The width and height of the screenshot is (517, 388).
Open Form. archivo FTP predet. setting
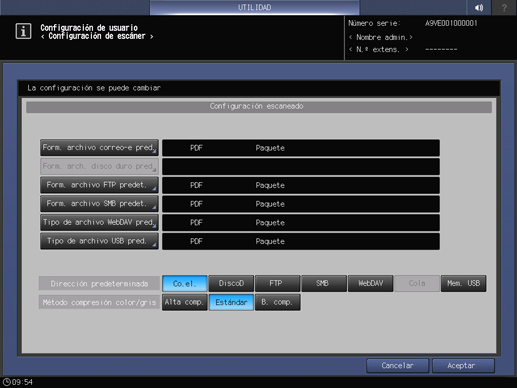click(x=99, y=185)
